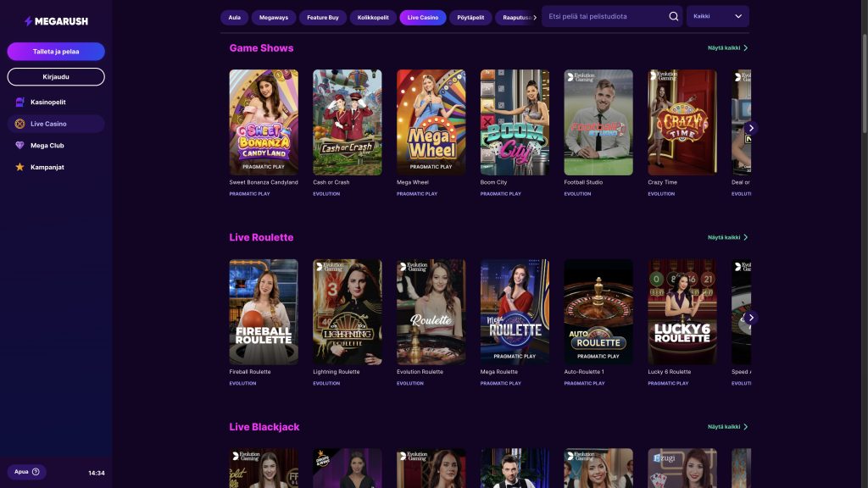Open Evolution Roulette thumbnail
This screenshot has width=868, height=488.
(x=431, y=312)
